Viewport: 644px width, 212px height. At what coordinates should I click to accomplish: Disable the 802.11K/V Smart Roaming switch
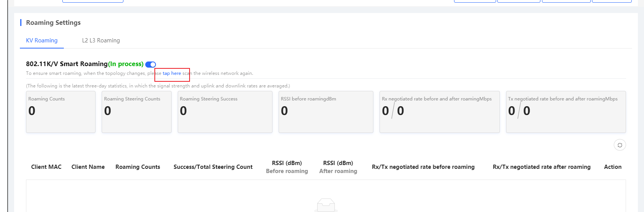point(151,65)
